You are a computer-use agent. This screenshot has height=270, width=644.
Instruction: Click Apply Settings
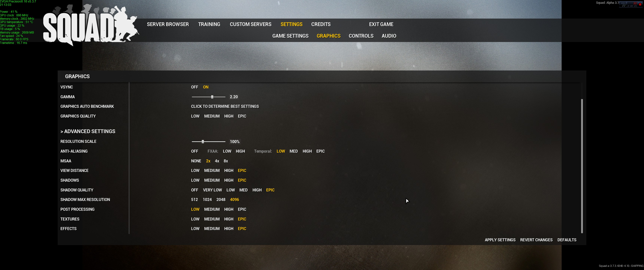point(500,240)
